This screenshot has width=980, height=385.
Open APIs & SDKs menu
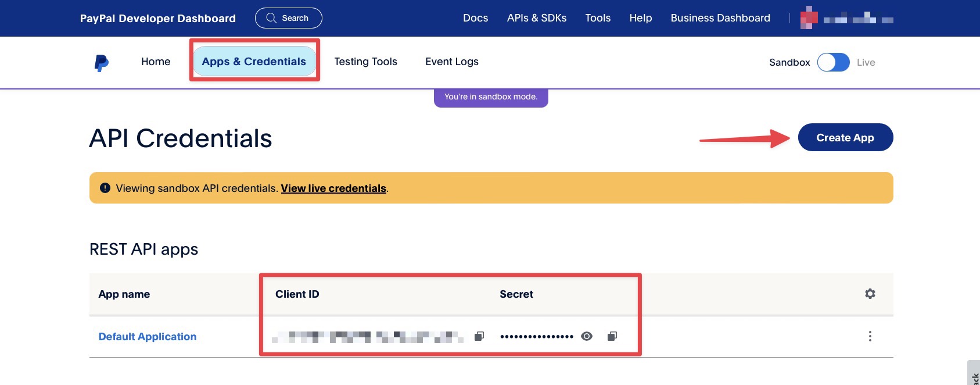pyautogui.click(x=537, y=18)
